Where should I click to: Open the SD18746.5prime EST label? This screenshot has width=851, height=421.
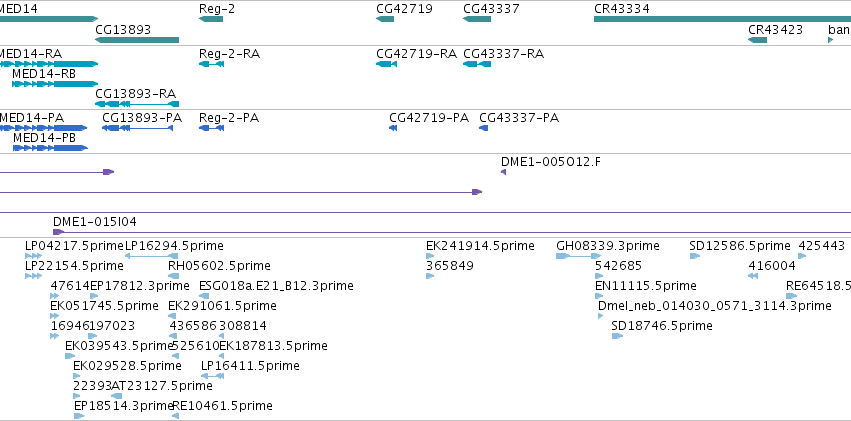(x=662, y=326)
